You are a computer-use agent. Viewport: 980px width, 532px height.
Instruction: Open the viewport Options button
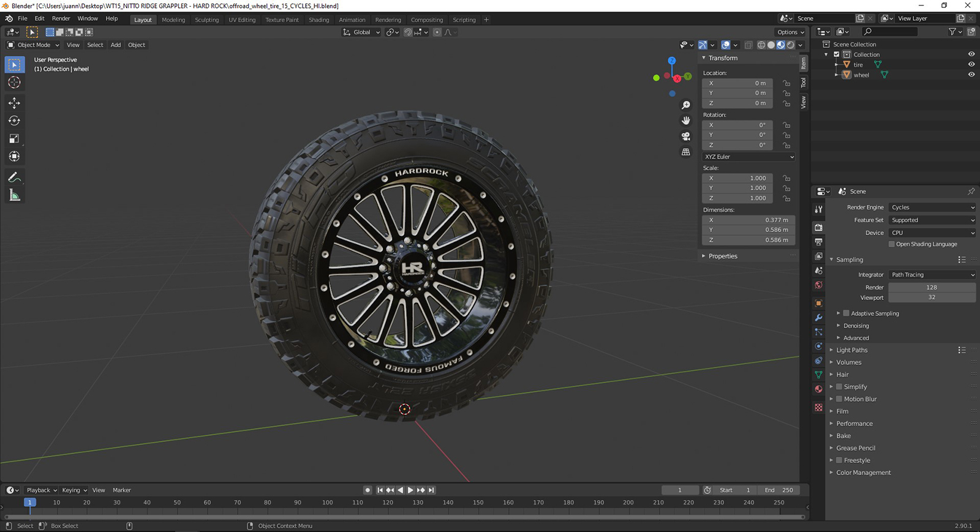(791, 32)
